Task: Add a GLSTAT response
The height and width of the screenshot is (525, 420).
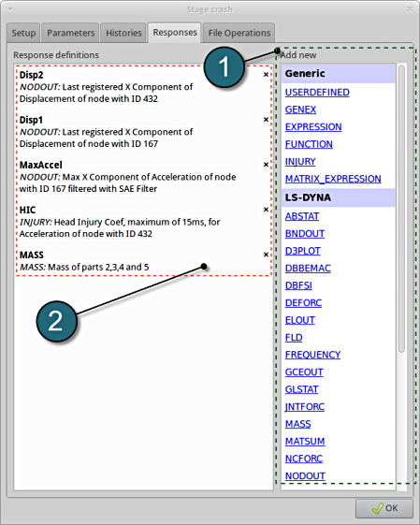Action: coord(301,389)
